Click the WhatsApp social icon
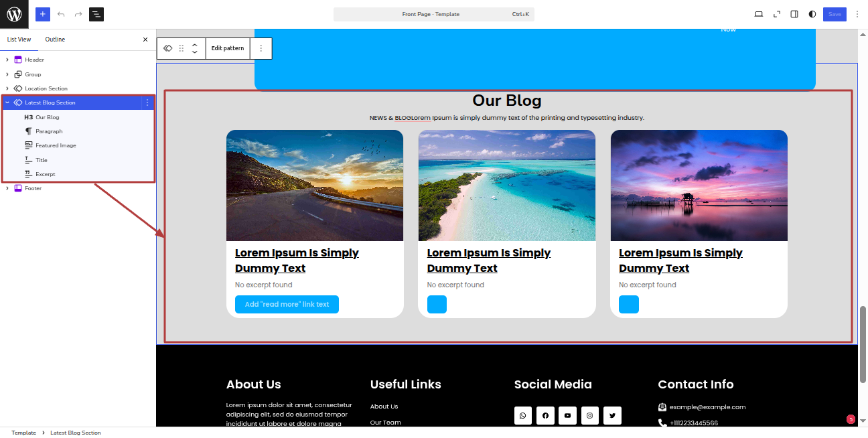This screenshot has width=868, height=438. tap(523, 416)
